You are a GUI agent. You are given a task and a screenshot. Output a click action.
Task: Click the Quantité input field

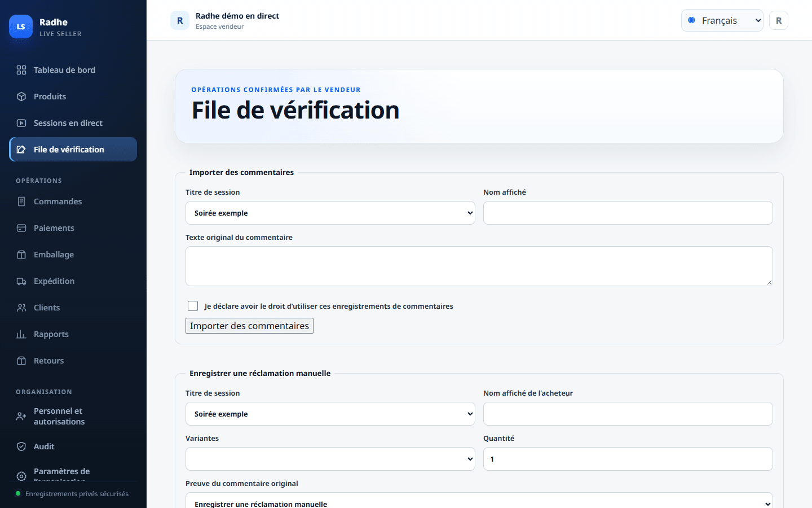(628, 459)
